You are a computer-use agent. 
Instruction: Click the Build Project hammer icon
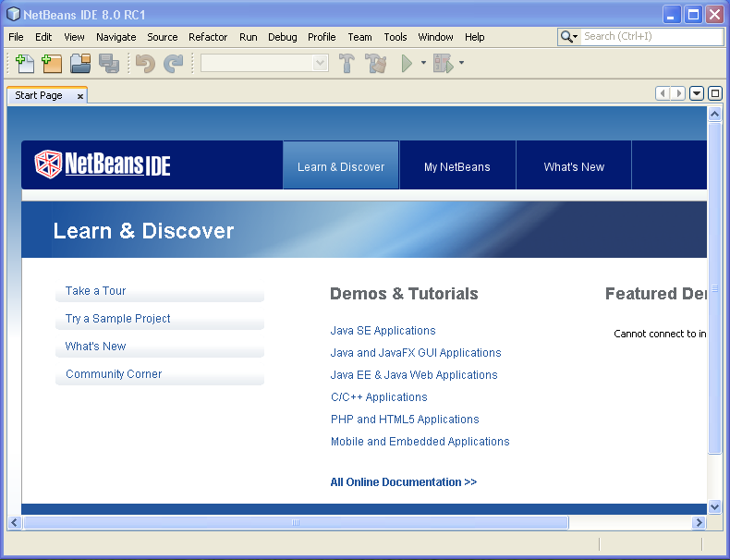pos(347,64)
